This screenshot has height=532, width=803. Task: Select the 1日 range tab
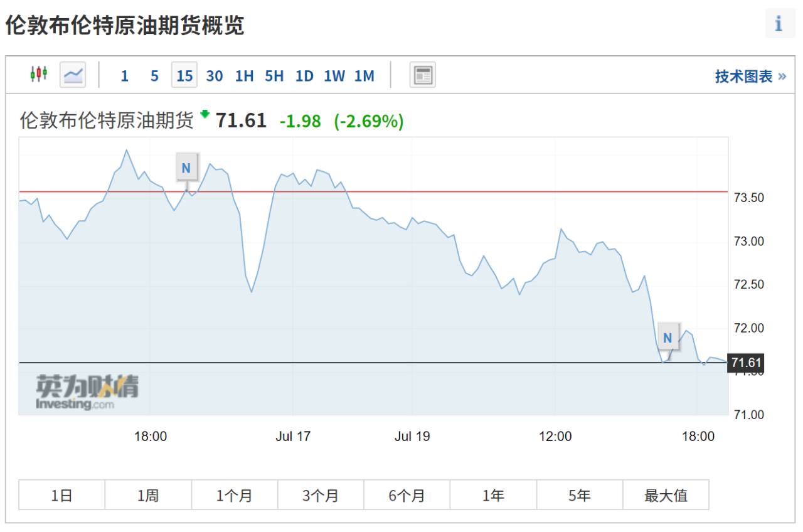pyautogui.click(x=62, y=495)
